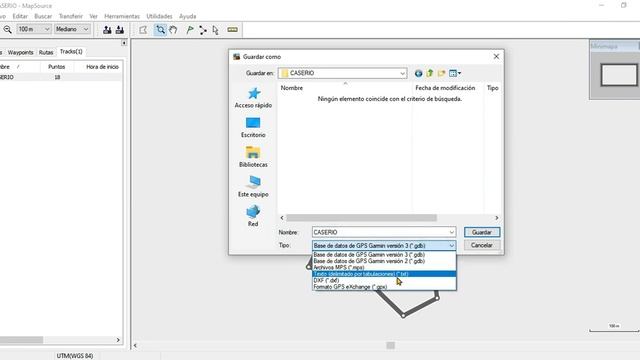The height and width of the screenshot is (360, 640).
Task: Choose Base de datos Garmin versión 3 option
Action: point(384,255)
